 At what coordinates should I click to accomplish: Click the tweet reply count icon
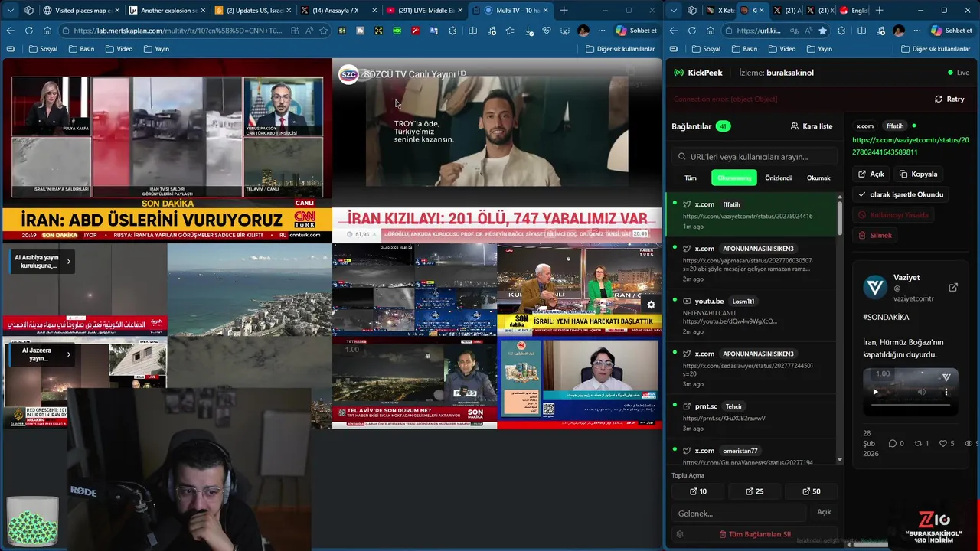point(892,443)
